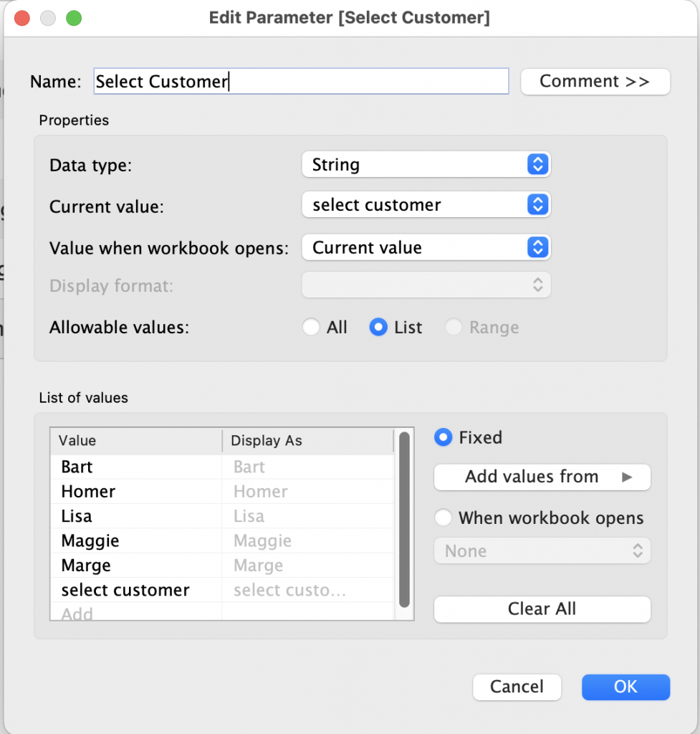Confirm with the OK button
The width and height of the screenshot is (700, 734).
click(x=625, y=687)
